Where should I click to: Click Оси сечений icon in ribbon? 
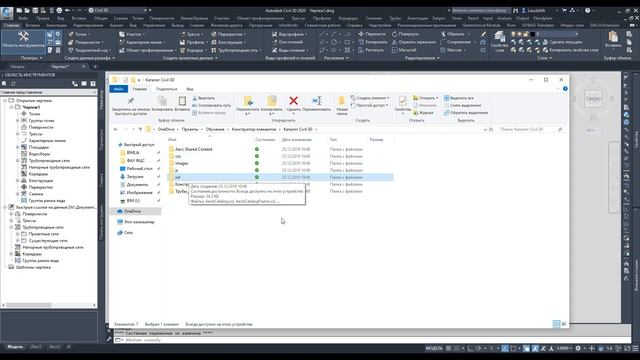pyautogui.click(x=275, y=42)
